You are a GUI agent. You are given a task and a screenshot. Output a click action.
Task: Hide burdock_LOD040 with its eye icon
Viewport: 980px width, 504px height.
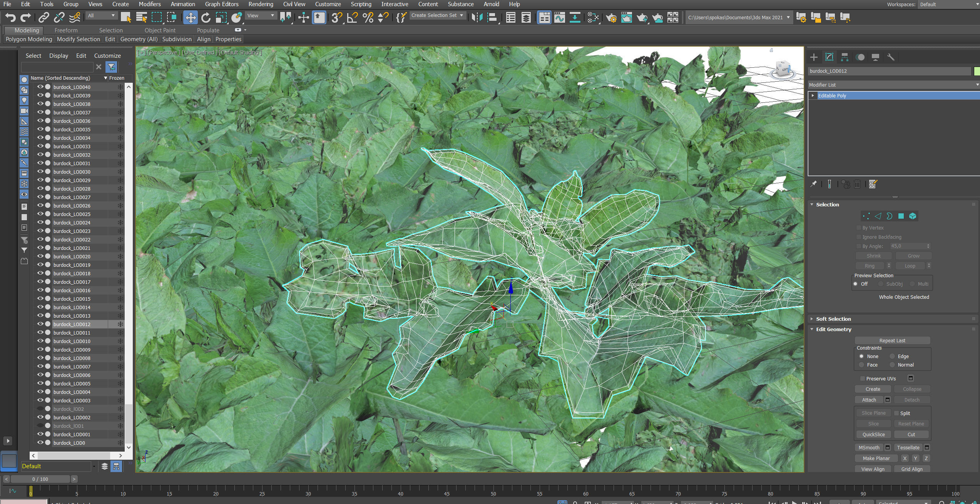pos(40,87)
